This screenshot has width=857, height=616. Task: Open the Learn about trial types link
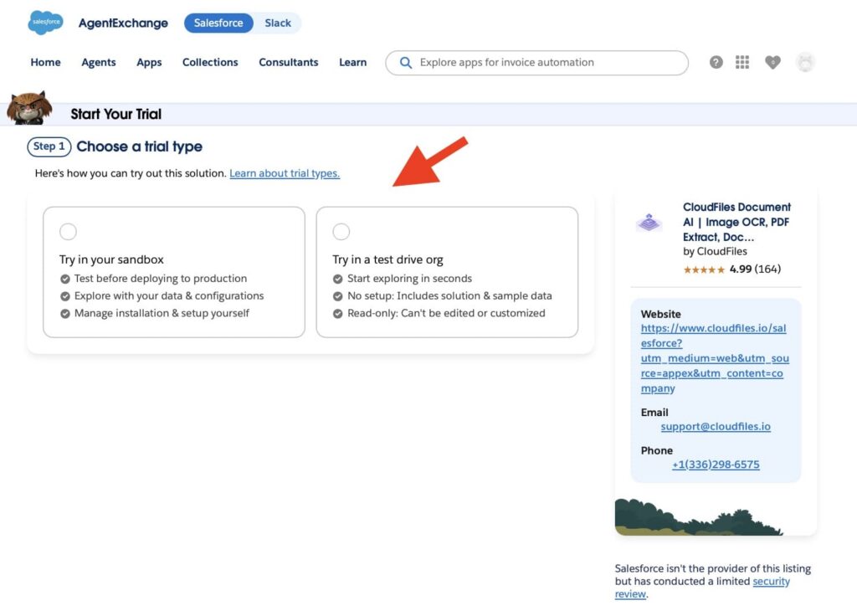coord(285,173)
